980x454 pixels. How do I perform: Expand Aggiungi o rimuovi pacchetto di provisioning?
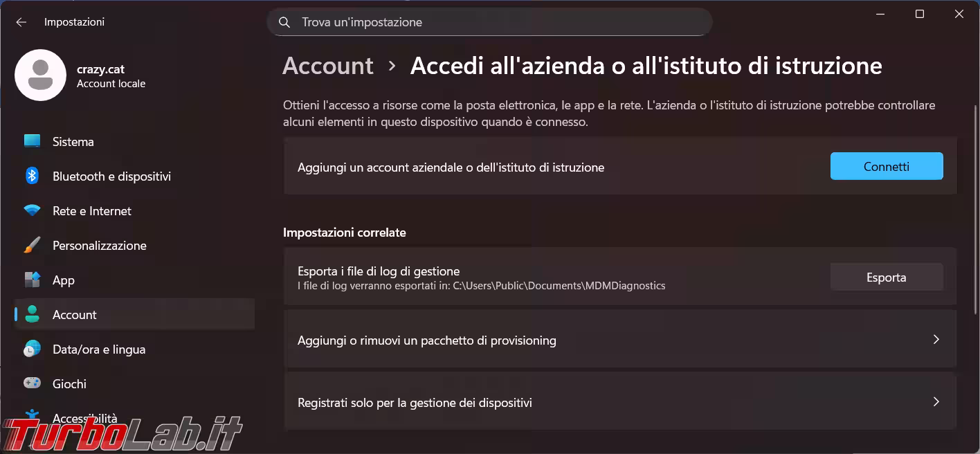[x=619, y=340]
